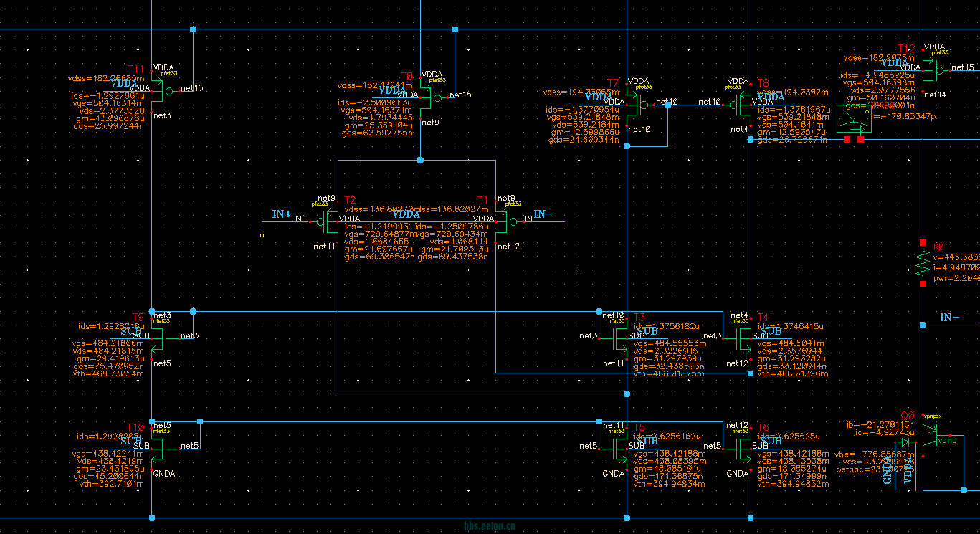
Task: Select the T6 NMOS transistor symbol
Action: [744, 449]
